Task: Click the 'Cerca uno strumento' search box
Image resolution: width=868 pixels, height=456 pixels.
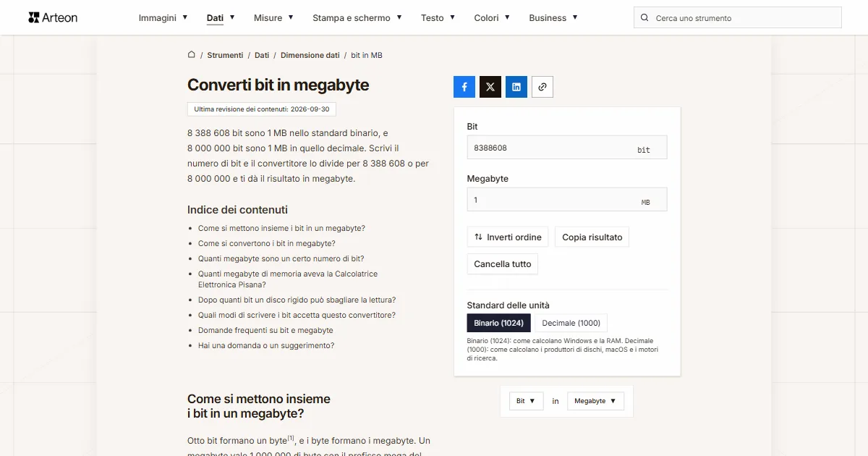Action: click(738, 18)
